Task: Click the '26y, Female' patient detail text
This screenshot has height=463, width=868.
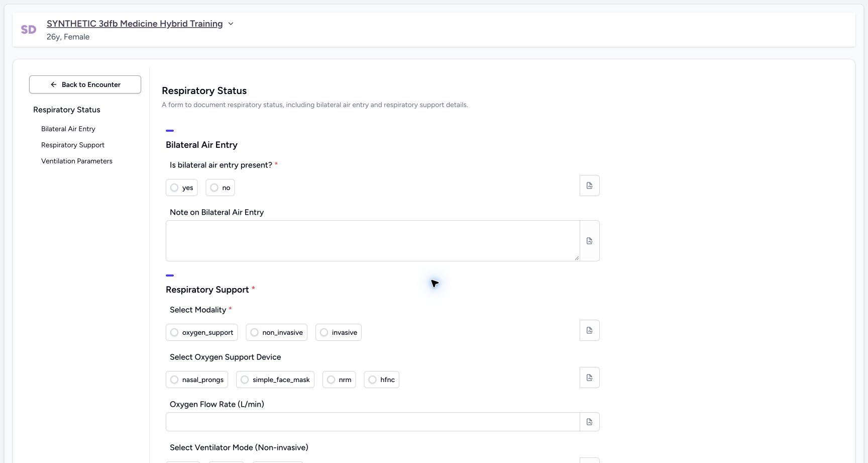Action: [x=68, y=37]
